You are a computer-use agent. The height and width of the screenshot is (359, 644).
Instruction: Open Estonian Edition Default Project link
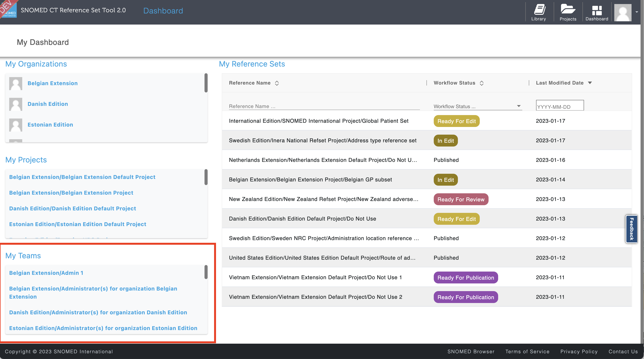tap(78, 224)
